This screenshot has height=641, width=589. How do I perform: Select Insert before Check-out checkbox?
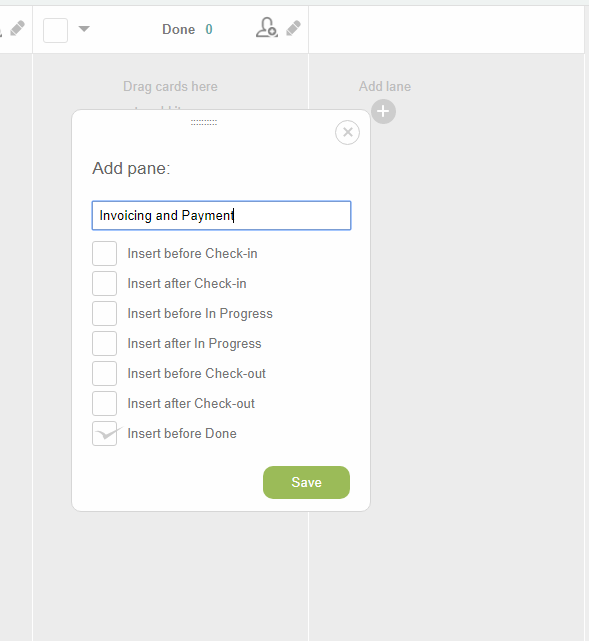(x=104, y=373)
